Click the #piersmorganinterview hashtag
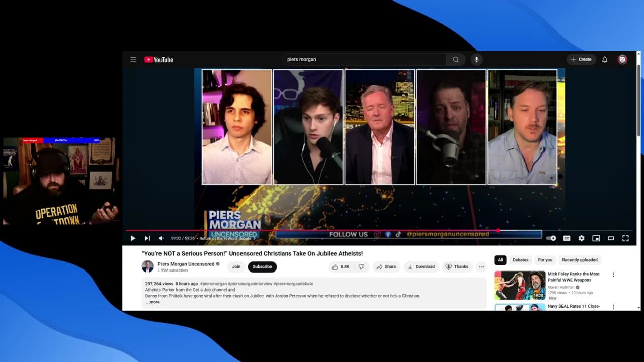The height and width of the screenshot is (362, 644). click(250, 284)
